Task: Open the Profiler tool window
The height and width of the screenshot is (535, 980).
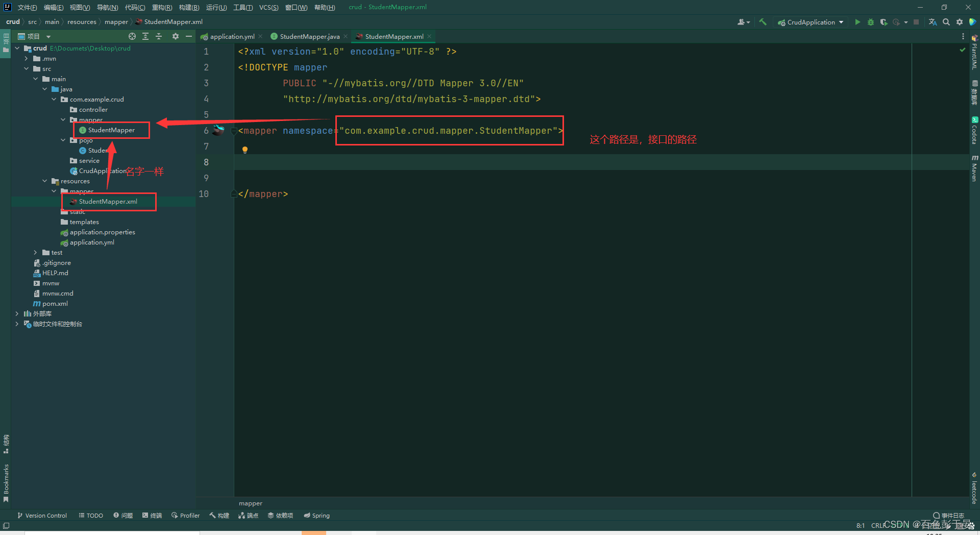Action: point(186,515)
